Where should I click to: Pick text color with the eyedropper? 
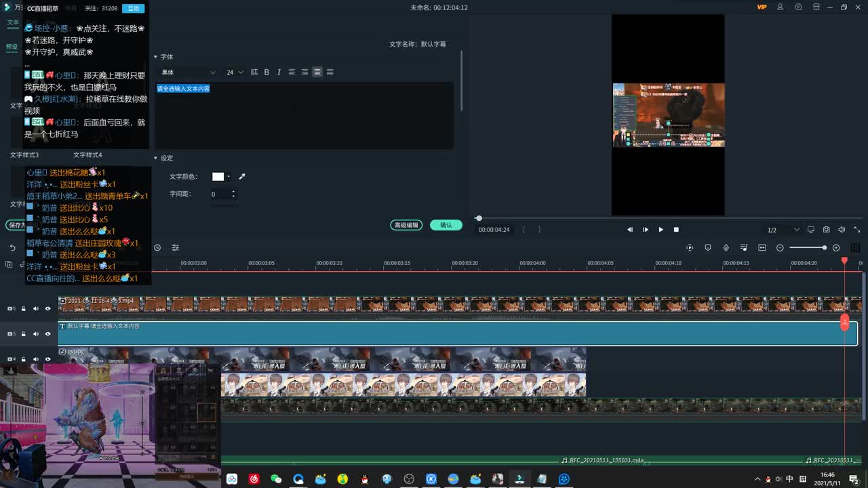(x=242, y=177)
